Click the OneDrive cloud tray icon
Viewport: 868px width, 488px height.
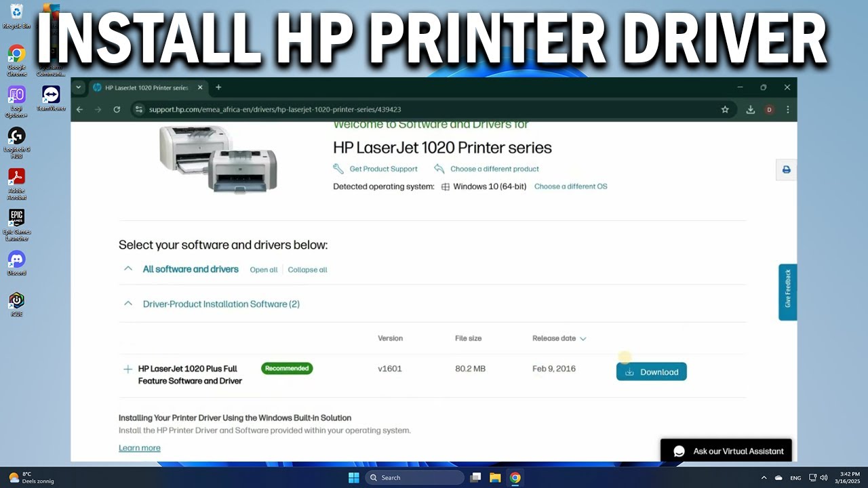[778, 477]
